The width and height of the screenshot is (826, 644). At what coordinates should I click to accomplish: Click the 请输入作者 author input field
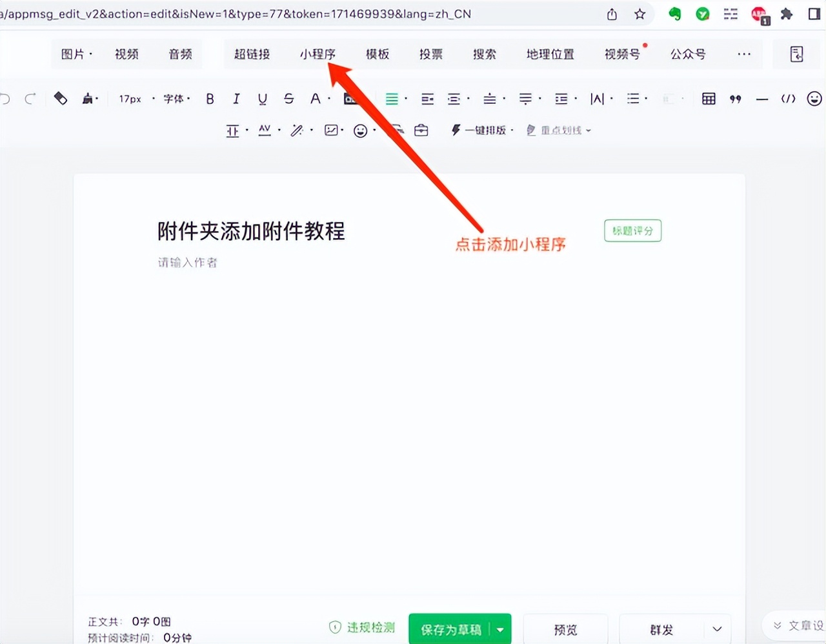tap(187, 262)
